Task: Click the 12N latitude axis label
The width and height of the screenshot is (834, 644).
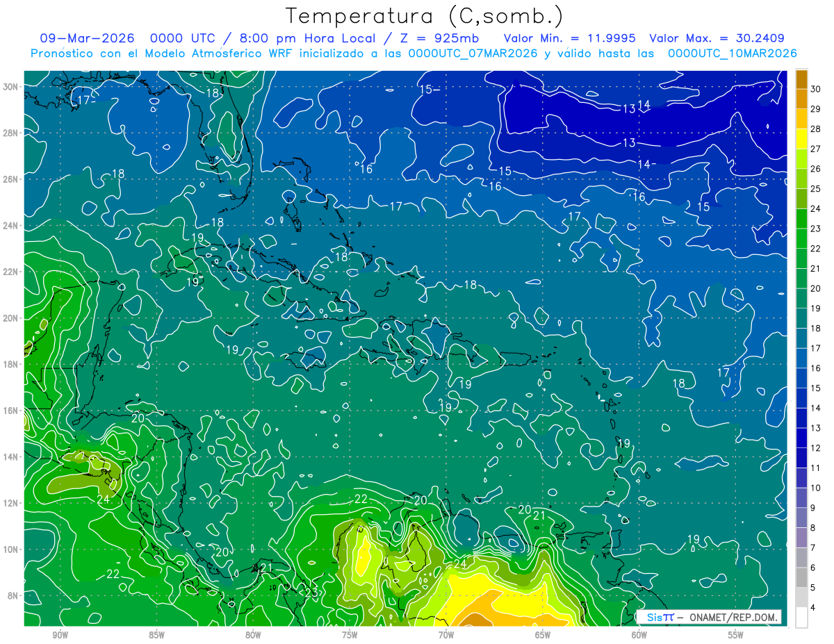Action: (11, 503)
